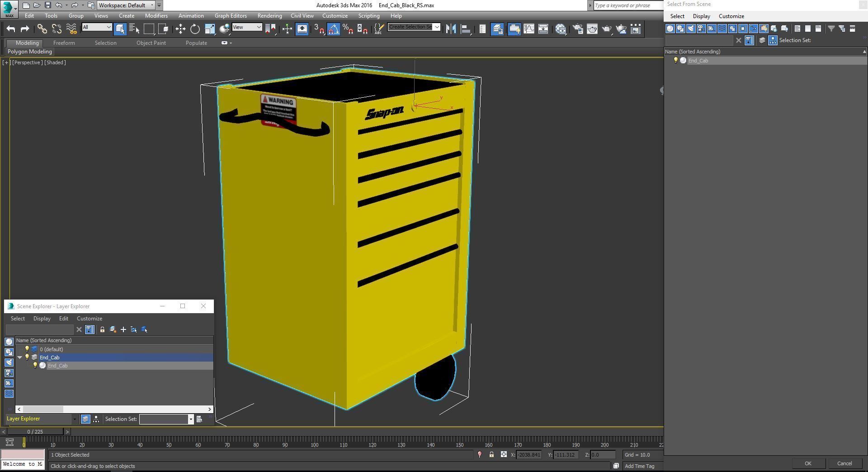The height and width of the screenshot is (472, 868).
Task: Open the Schematic View
Action: [x=543, y=29]
